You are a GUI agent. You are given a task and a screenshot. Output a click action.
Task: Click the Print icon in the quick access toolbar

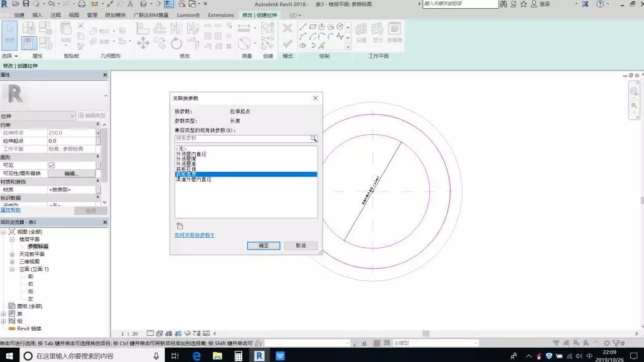coord(81,4)
